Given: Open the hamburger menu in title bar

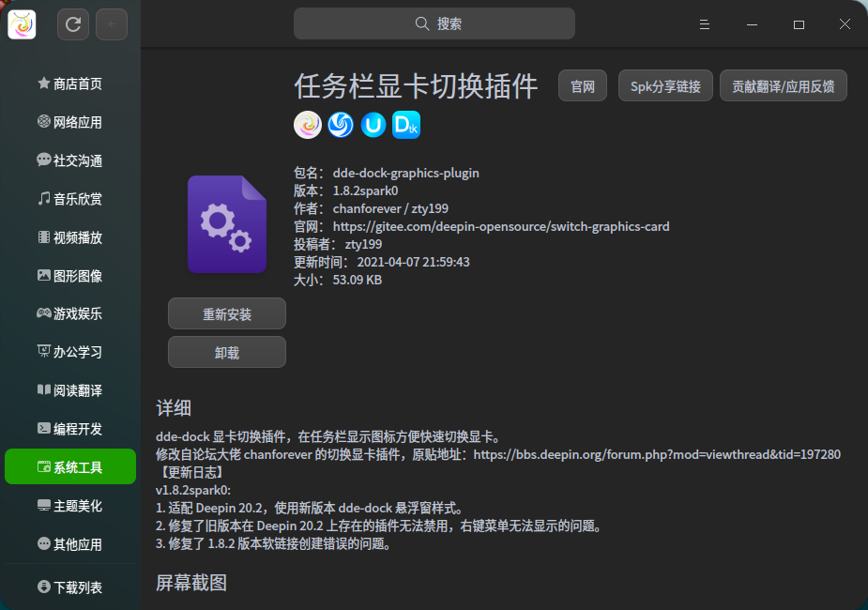Looking at the screenshot, I should point(704,24).
